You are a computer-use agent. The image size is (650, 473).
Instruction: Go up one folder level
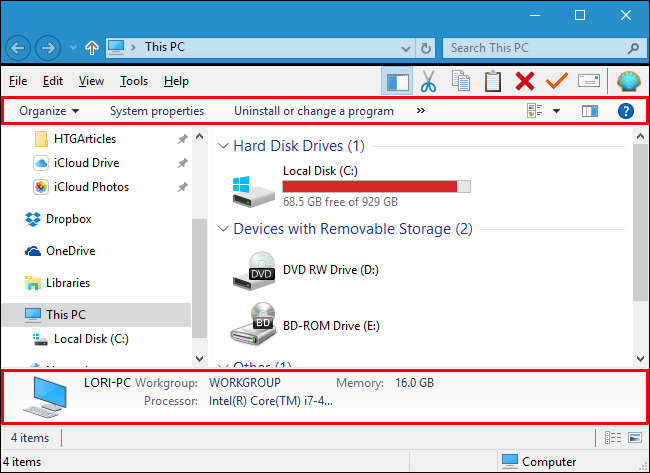pyautogui.click(x=92, y=48)
